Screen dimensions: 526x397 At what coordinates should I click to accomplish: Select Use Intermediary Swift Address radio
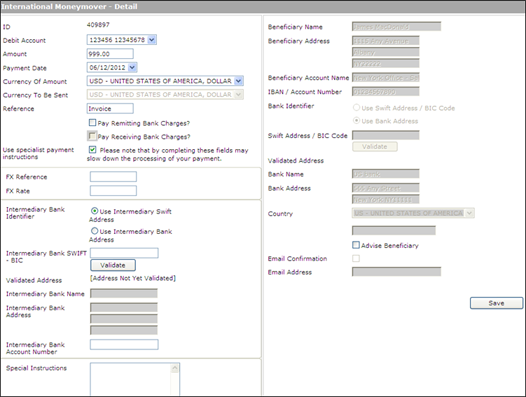coord(95,211)
